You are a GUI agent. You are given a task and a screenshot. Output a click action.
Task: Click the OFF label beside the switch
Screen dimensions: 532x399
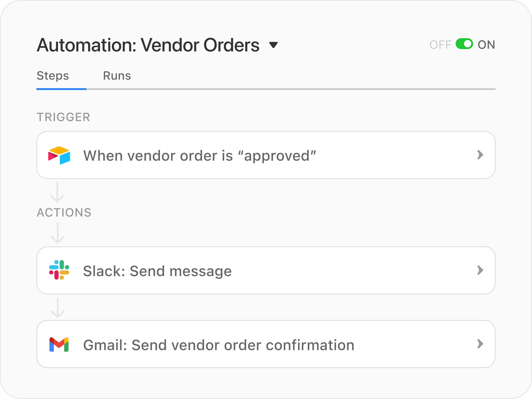(x=440, y=45)
